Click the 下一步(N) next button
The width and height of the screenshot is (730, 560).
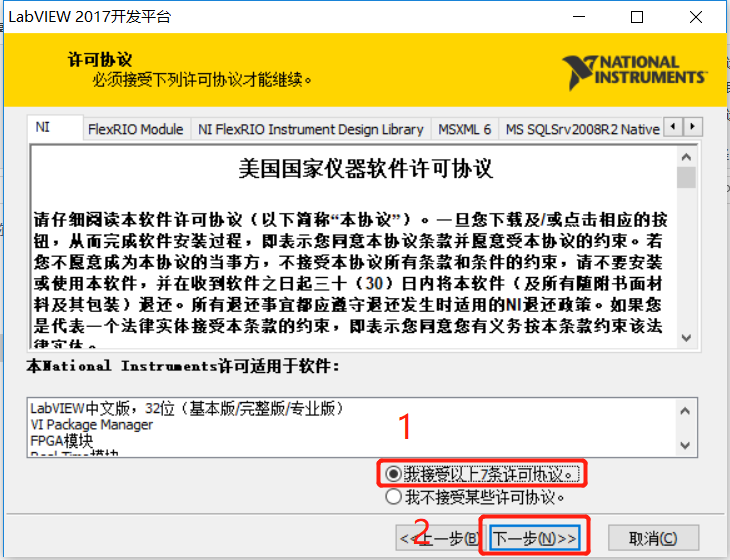coord(534,539)
